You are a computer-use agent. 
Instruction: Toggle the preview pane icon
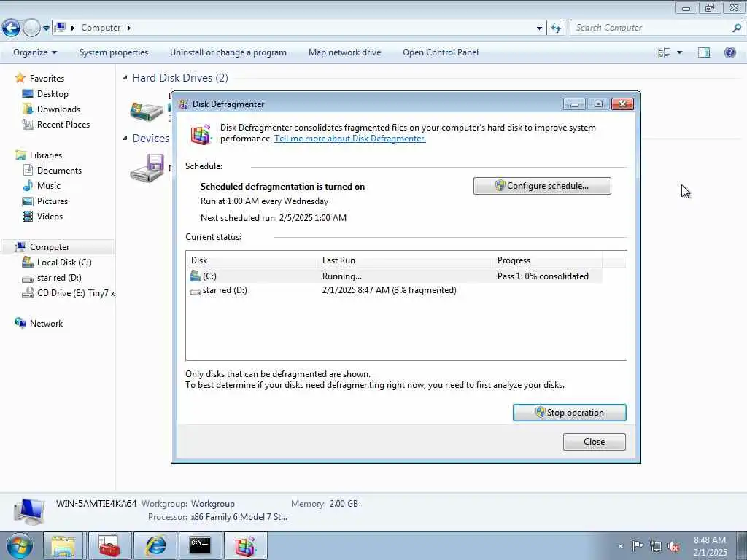pyautogui.click(x=704, y=52)
